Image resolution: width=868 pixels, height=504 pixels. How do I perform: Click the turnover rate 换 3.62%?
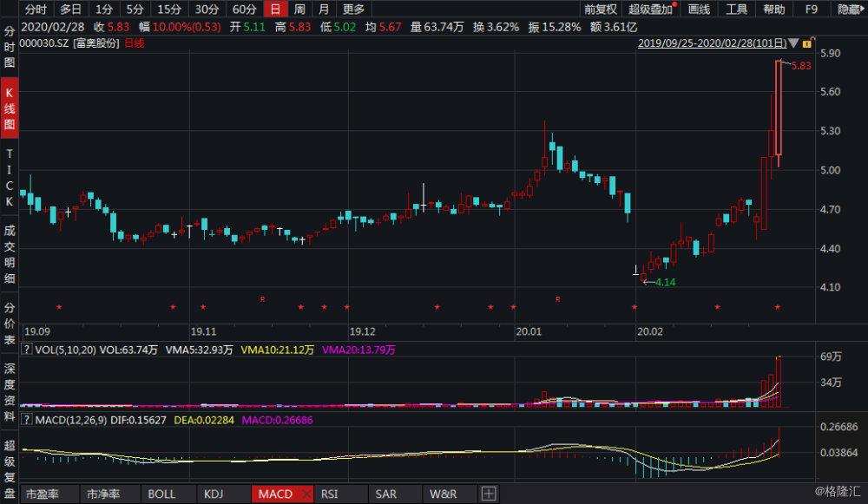point(496,27)
